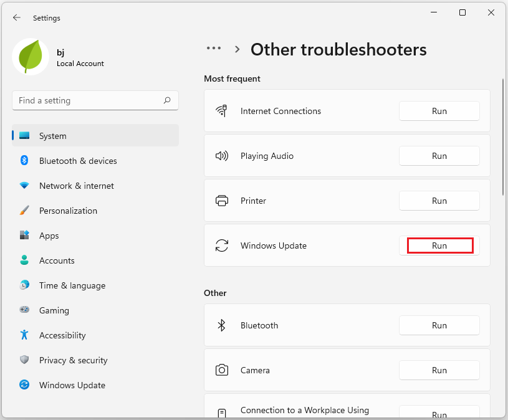The image size is (508, 420).
Task: Expand the breadcrumb ellipsis
Action: tap(214, 48)
